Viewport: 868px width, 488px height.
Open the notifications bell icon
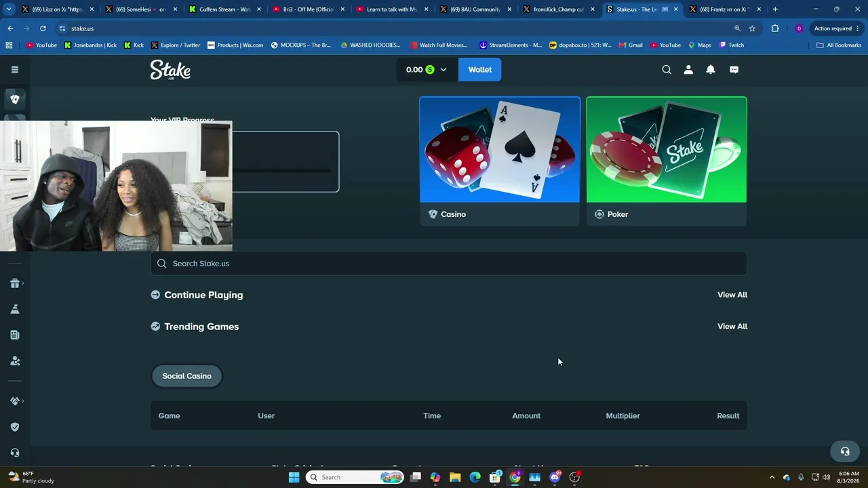(x=711, y=70)
